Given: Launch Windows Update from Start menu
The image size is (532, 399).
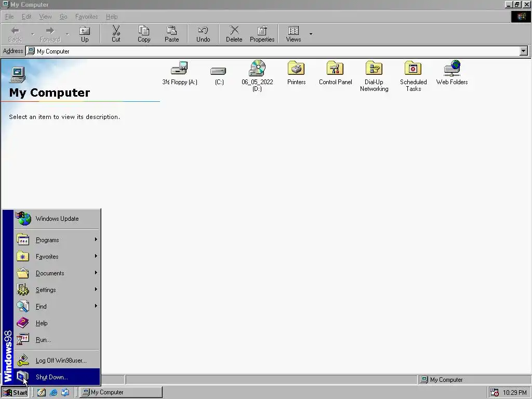Looking at the screenshot, I should tap(57, 219).
